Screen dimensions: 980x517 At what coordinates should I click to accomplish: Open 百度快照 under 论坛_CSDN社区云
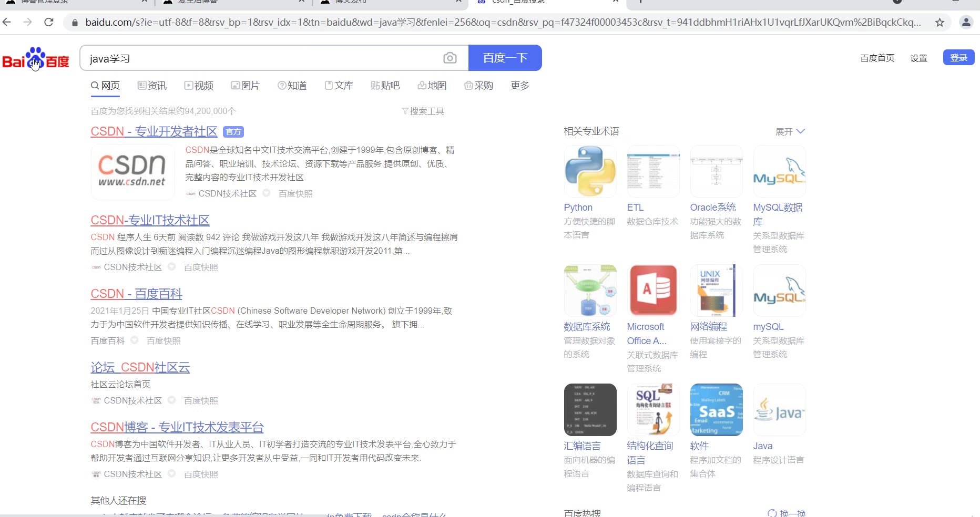click(x=201, y=401)
